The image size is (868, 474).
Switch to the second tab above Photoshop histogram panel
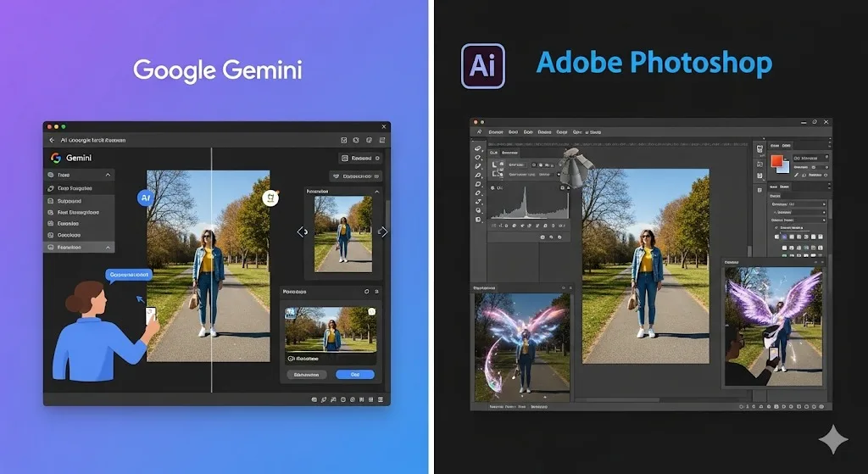pyautogui.click(x=509, y=153)
